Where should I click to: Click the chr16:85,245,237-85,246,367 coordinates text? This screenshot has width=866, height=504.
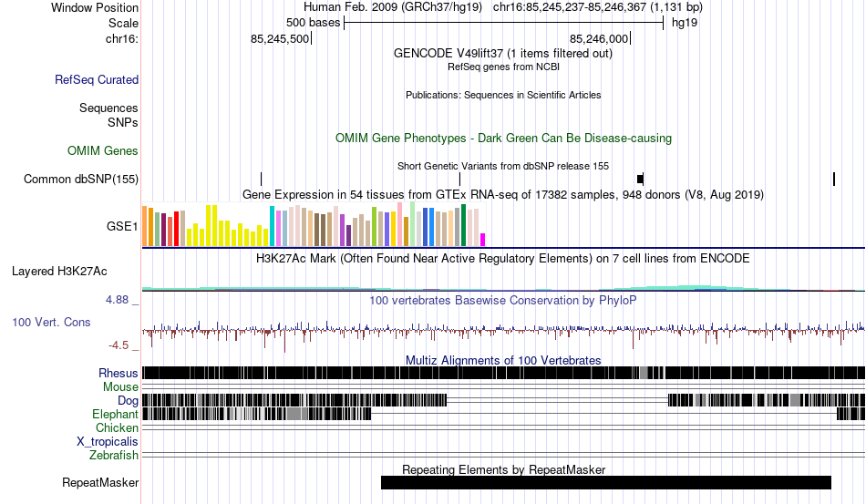coord(598,7)
